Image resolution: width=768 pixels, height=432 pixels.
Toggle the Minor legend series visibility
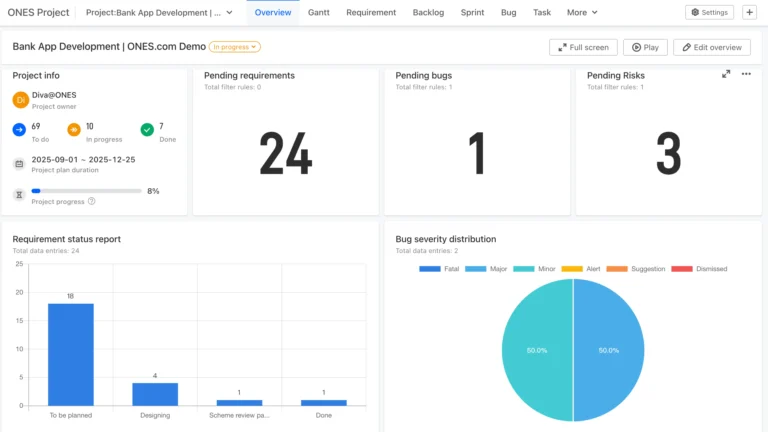click(x=535, y=269)
